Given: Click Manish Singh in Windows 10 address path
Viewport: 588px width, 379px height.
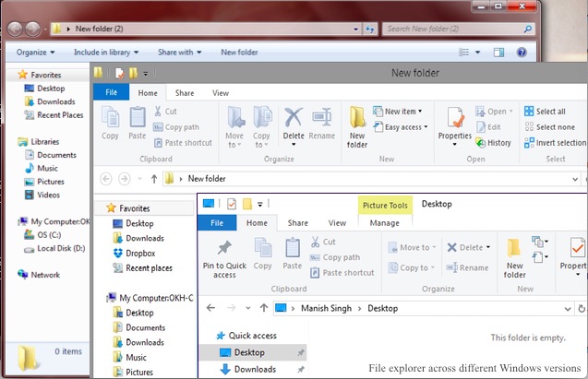Looking at the screenshot, I should [x=326, y=308].
